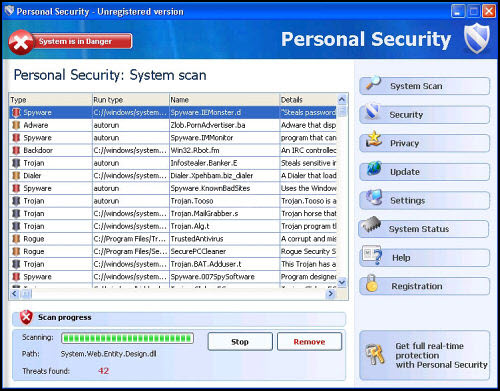Open the Security section
The height and width of the screenshot is (391, 500).
pyautogui.click(x=425, y=115)
